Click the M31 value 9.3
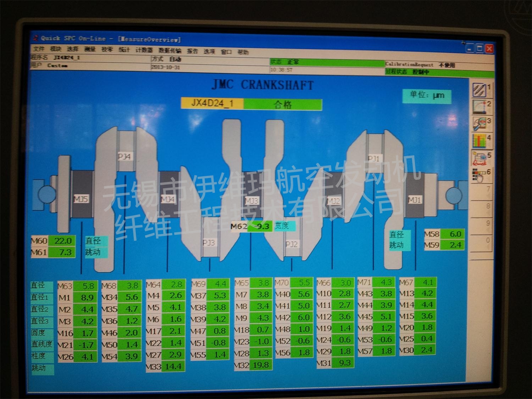This screenshot has width=532, height=399. pyautogui.click(x=342, y=363)
